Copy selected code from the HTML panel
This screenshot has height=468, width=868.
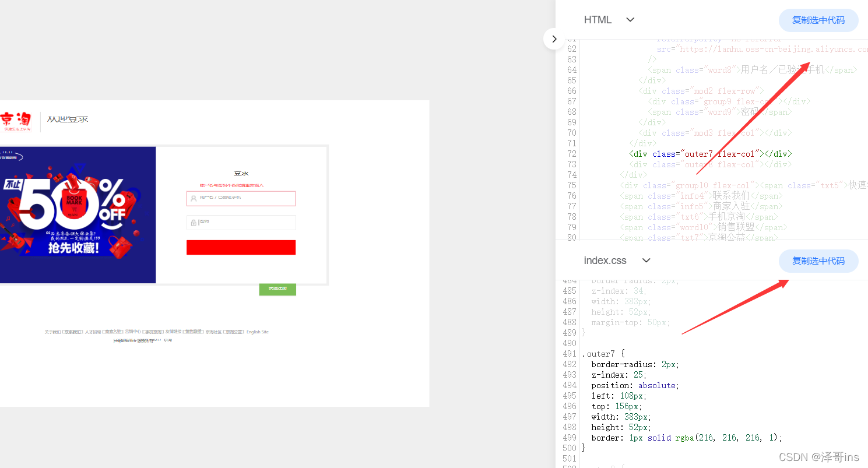coord(818,20)
